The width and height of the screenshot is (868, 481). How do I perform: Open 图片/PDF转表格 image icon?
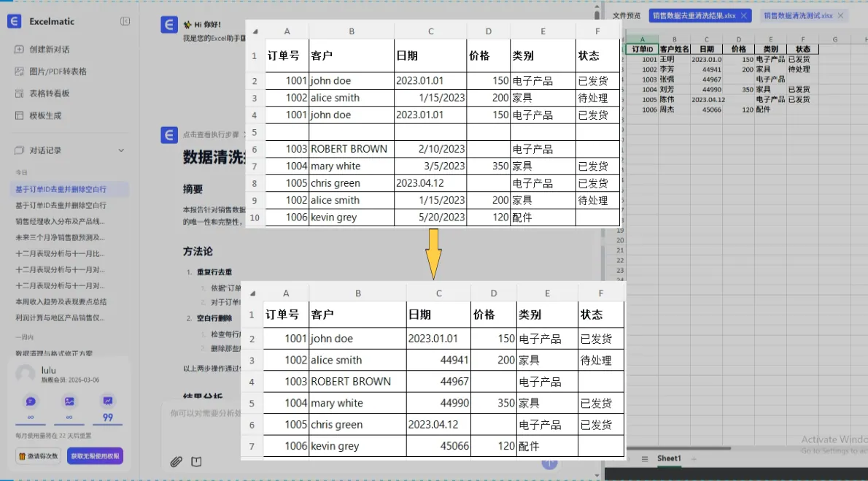pyautogui.click(x=19, y=72)
